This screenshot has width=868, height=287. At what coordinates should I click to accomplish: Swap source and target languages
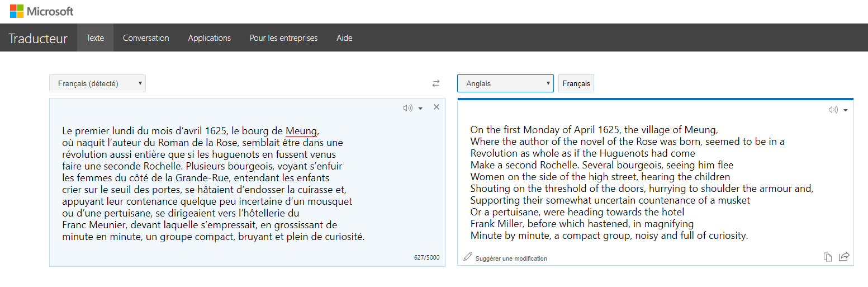[436, 83]
